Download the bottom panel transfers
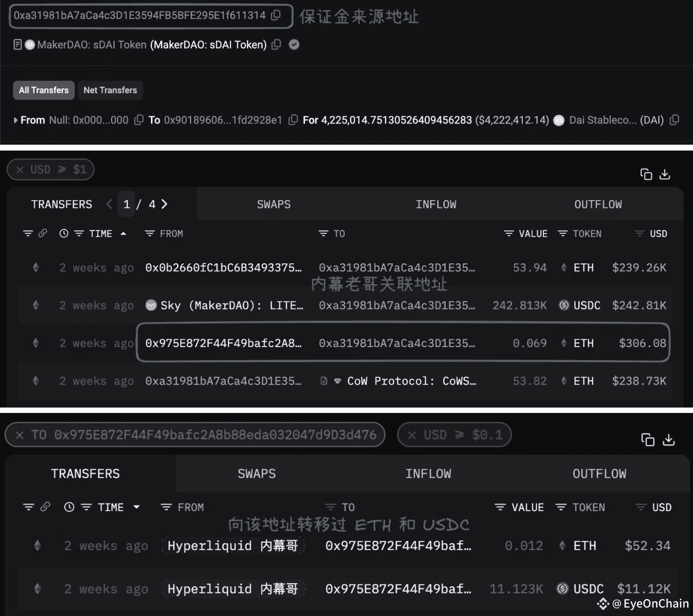 (669, 440)
